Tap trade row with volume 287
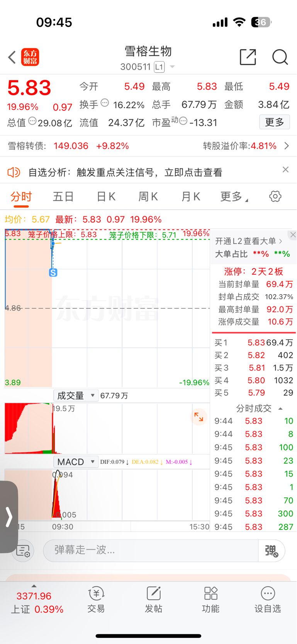This screenshot has height=644, width=297. click(x=254, y=527)
